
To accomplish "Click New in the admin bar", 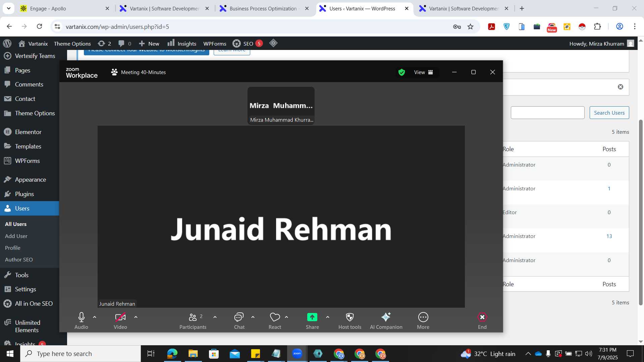I will (x=149, y=44).
